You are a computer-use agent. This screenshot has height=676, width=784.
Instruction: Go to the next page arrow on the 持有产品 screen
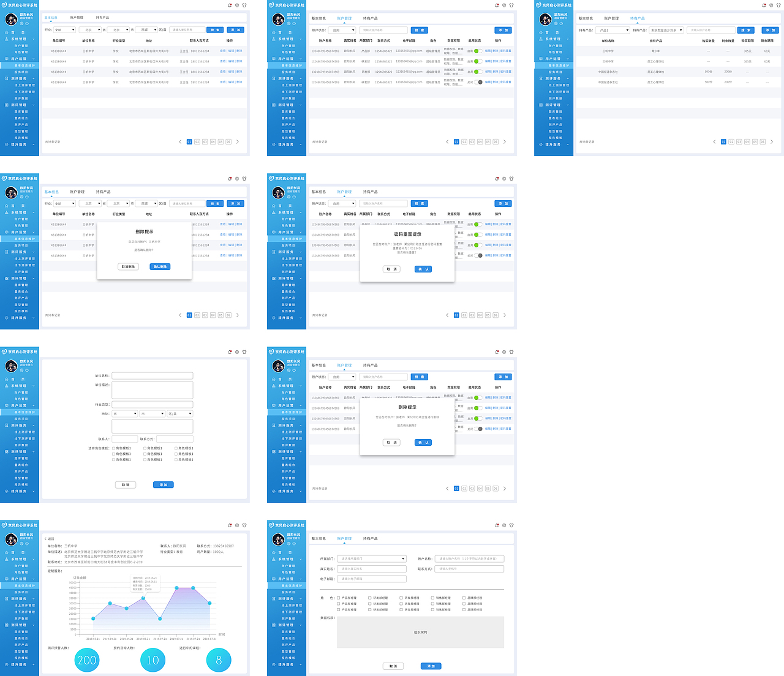pyautogui.click(x=772, y=141)
